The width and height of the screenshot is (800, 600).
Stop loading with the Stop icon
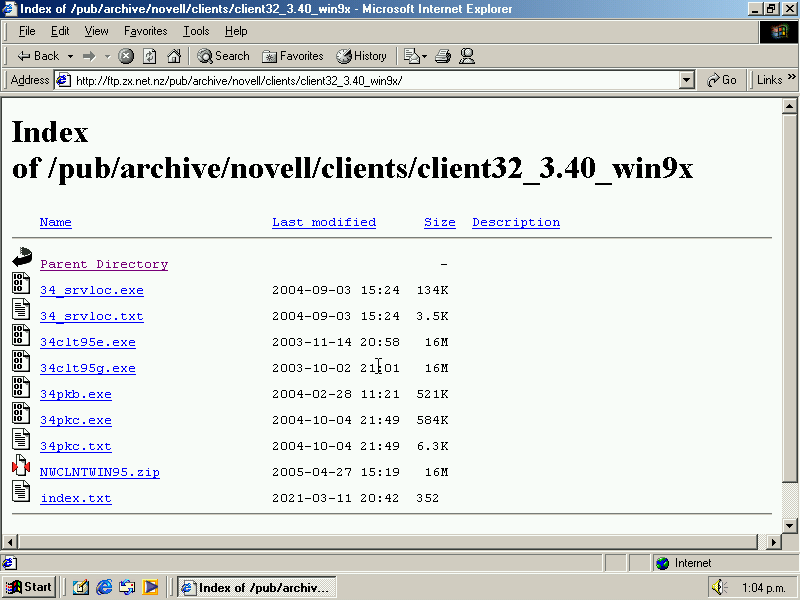point(126,56)
